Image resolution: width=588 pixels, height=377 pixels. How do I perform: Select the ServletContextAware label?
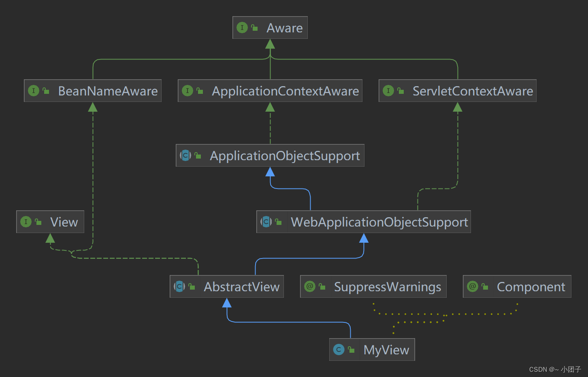click(x=473, y=91)
